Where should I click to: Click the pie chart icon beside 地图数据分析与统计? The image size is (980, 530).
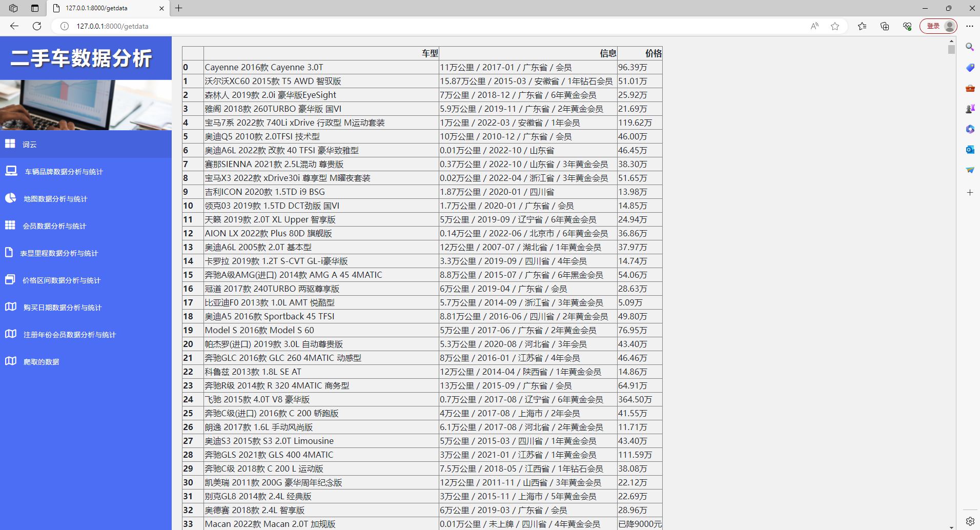[x=11, y=198]
